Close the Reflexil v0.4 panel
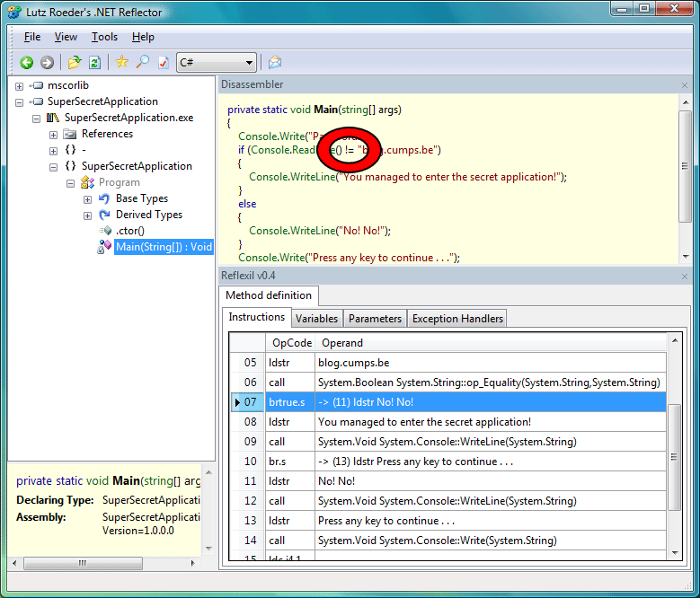Image resolution: width=700 pixels, height=598 pixels. coord(685,277)
